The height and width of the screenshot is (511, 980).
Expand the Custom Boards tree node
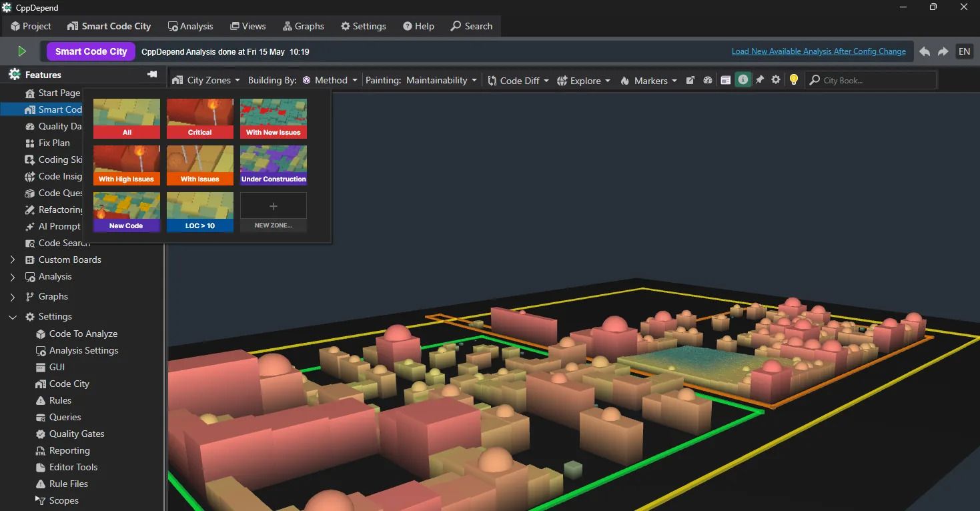coord(13,260)
